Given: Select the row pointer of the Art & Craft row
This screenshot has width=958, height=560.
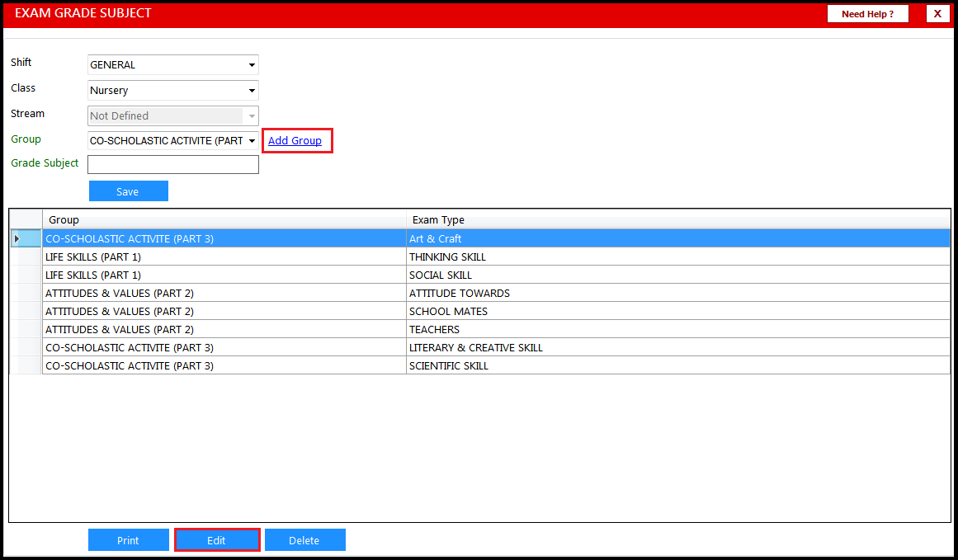Looking at the screenshot, I should click(x=26, y=239).
